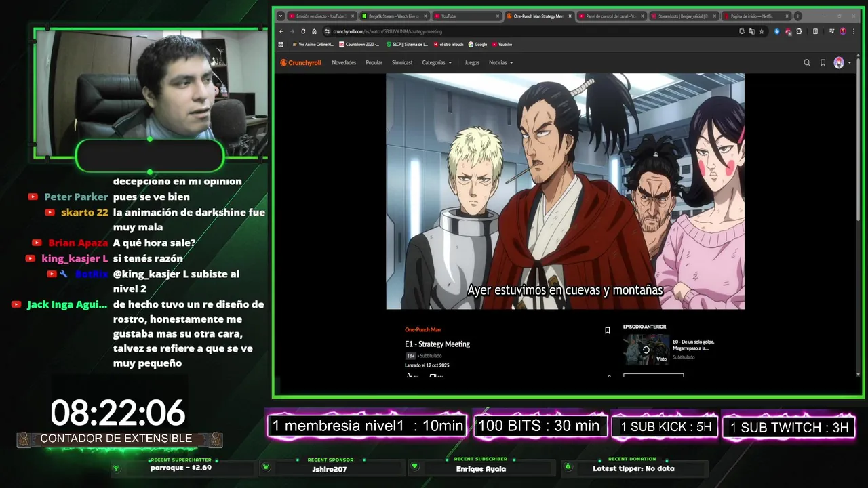Click king_kasjer L chat username

(75, 258)
